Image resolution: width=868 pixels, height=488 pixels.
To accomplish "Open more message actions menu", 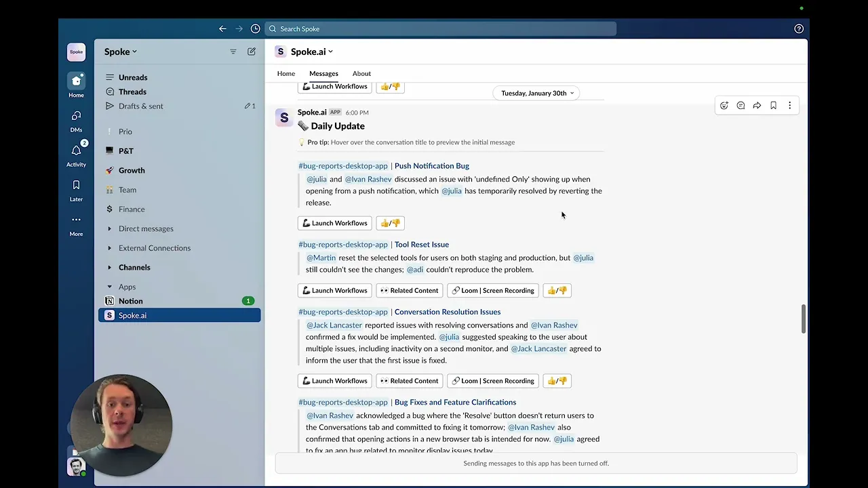I will coord(789,106).
